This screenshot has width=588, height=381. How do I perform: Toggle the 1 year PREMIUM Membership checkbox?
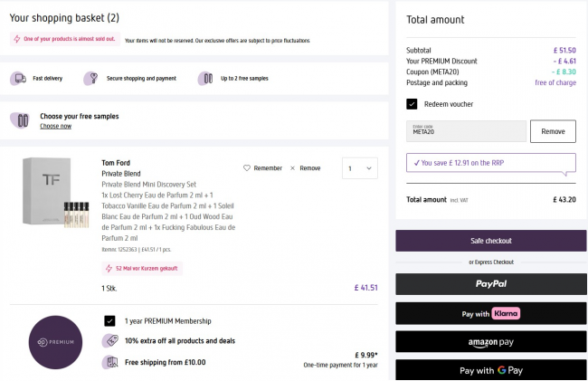109,320
